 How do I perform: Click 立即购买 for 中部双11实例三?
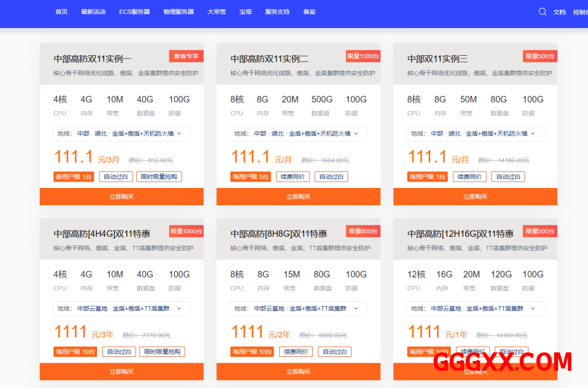tap(475, 197)
